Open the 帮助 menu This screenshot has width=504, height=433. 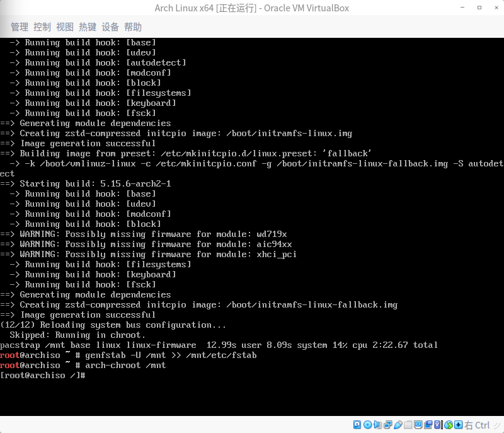[133, 27]
